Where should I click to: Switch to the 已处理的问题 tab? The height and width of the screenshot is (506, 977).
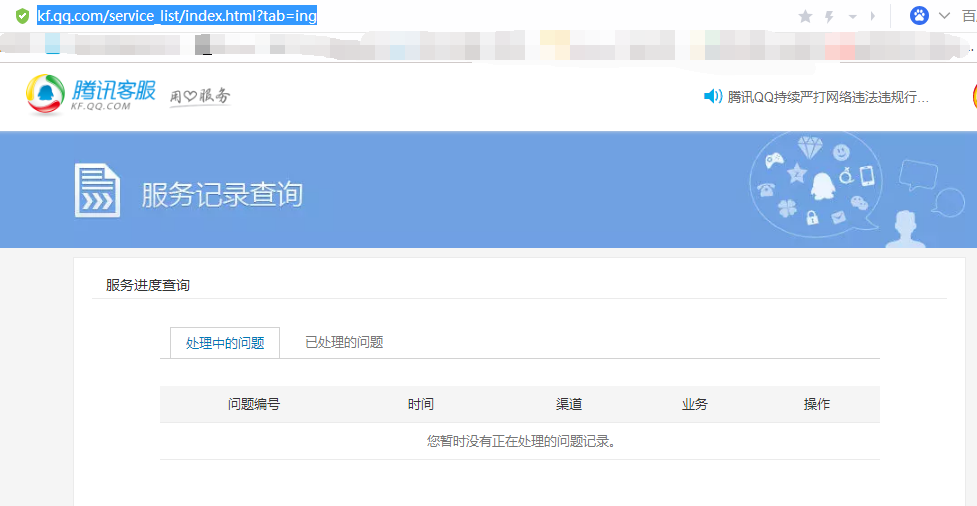344,342
